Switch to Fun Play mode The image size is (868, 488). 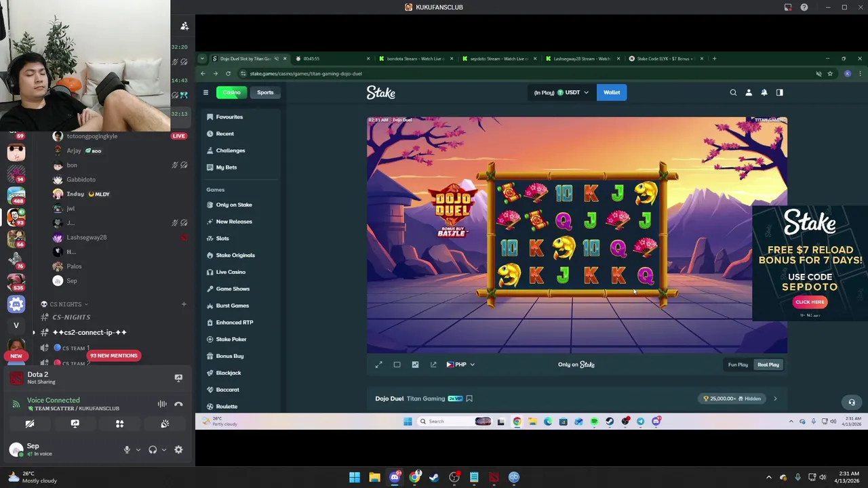pos(738,365)
